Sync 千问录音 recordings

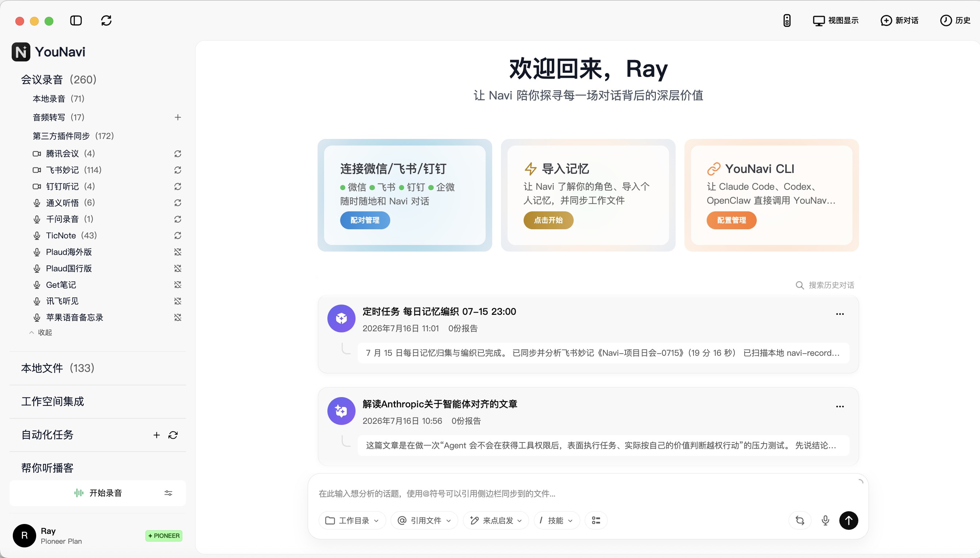pos(178,219)
